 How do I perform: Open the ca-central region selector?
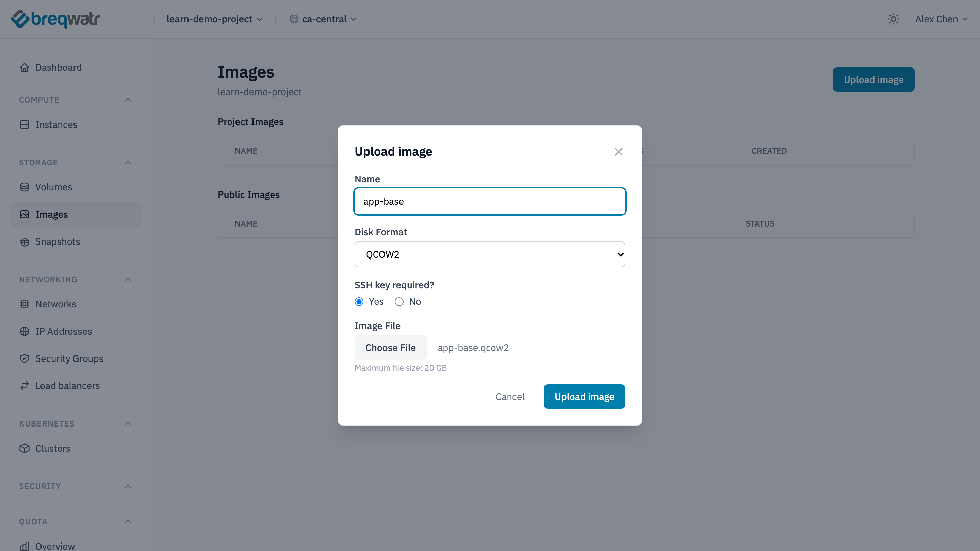[x=323, y=19]
